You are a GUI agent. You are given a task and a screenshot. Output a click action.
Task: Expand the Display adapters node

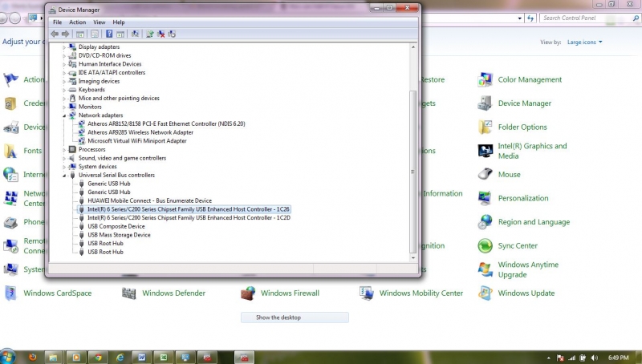click(x=64, y=47)
